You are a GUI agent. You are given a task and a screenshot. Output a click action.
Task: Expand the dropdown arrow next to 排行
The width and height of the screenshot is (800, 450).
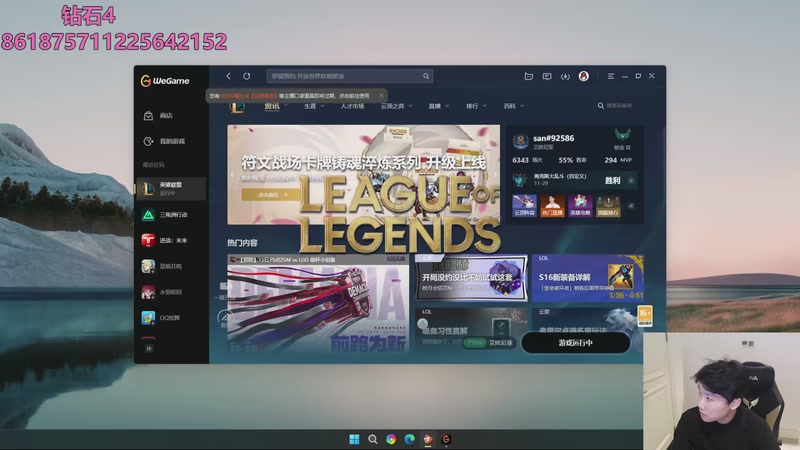point(484,106)
